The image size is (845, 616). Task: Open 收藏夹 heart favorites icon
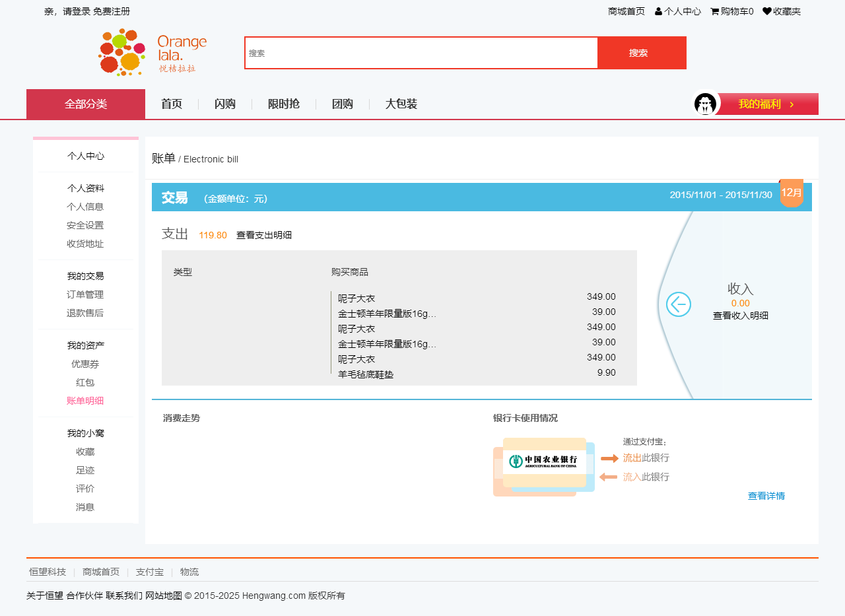[766, 11]
